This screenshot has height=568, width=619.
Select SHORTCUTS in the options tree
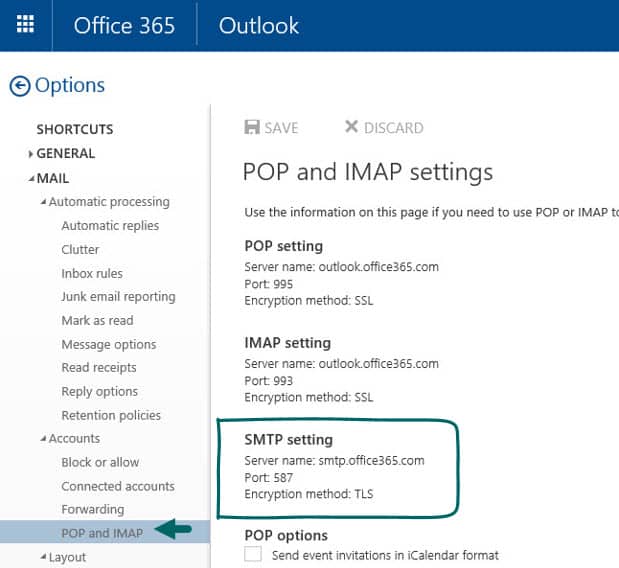tap(75, 129)
